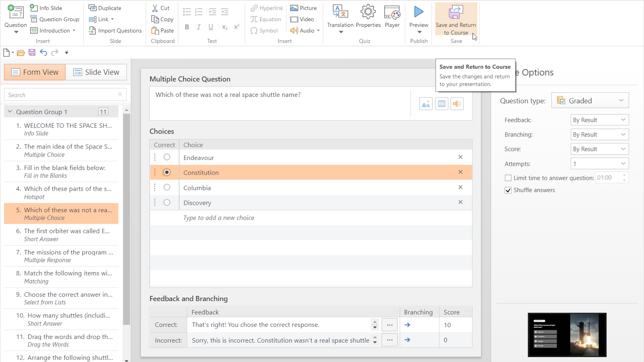Mark Columbia as correct answer

pyautogui.click(x=167, y=187)
